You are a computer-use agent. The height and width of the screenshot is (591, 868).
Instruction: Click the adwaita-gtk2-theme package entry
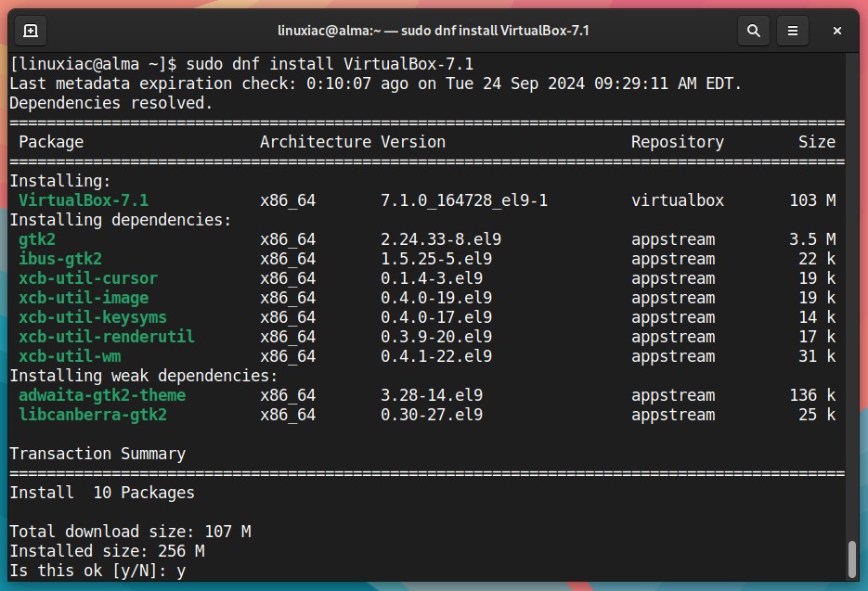tap(102, 395)
